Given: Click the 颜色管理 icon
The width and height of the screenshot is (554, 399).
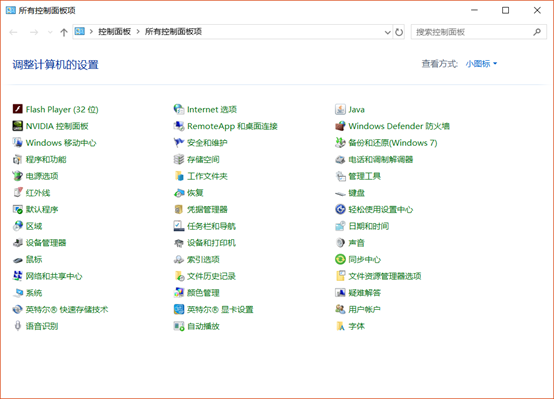Looking at the screenshot, I should [x=179, y=293].
